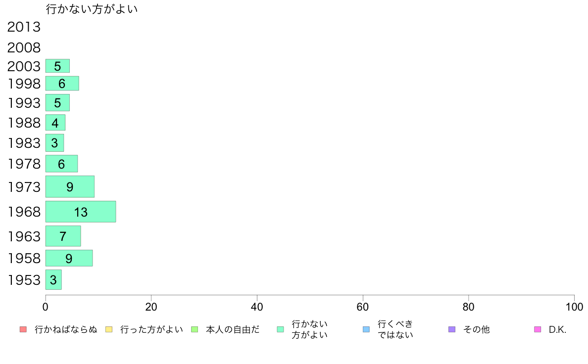Click the 2008 year axis label
Screen dimensions: 588x364
[x=24, y=47]
